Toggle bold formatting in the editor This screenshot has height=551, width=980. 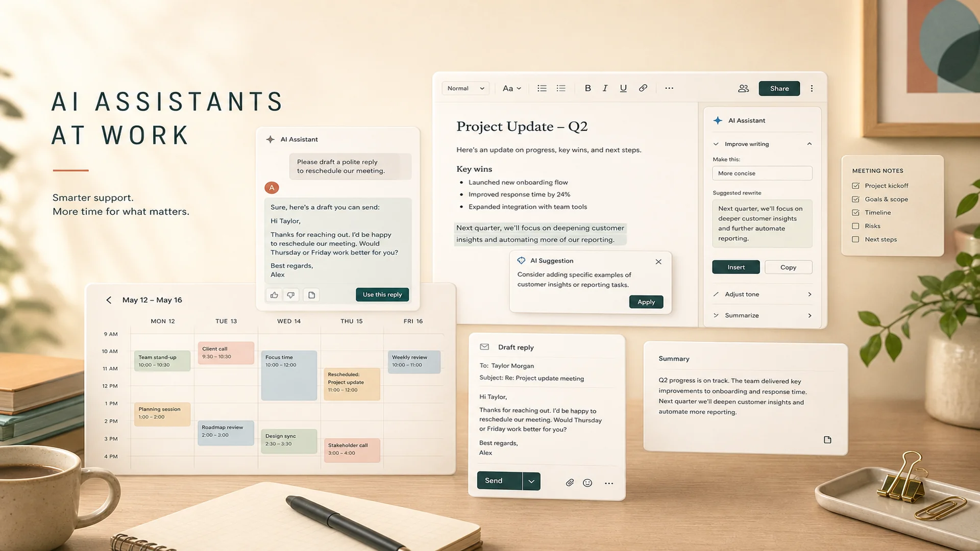tap(587, 88)
